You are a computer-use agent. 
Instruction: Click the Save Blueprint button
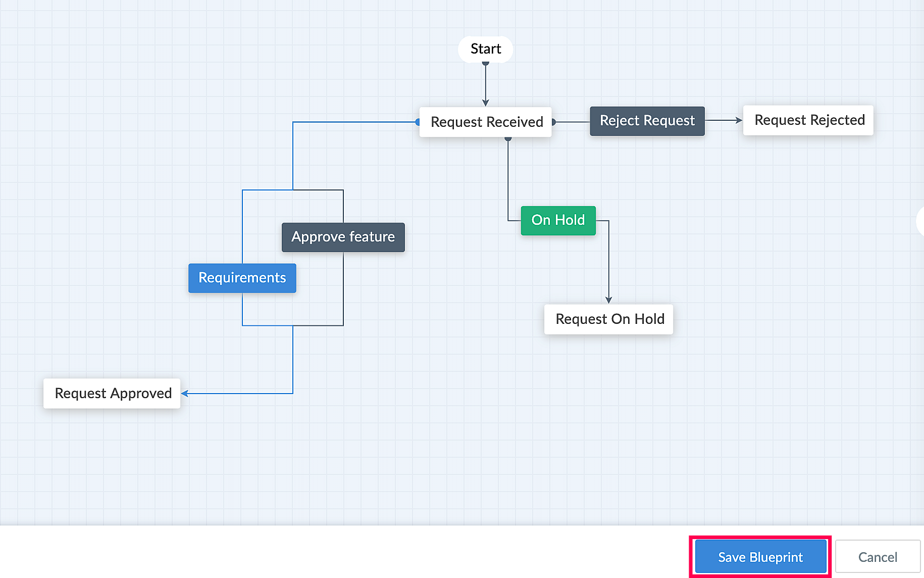tap(760, 557)
